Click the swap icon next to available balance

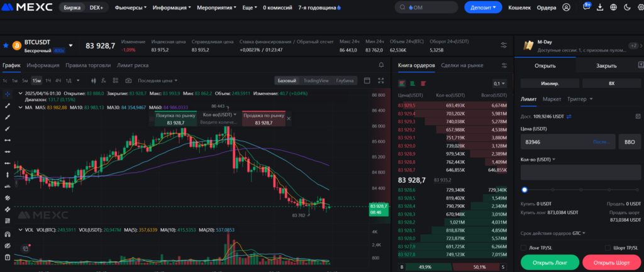(x=569, y=116)
